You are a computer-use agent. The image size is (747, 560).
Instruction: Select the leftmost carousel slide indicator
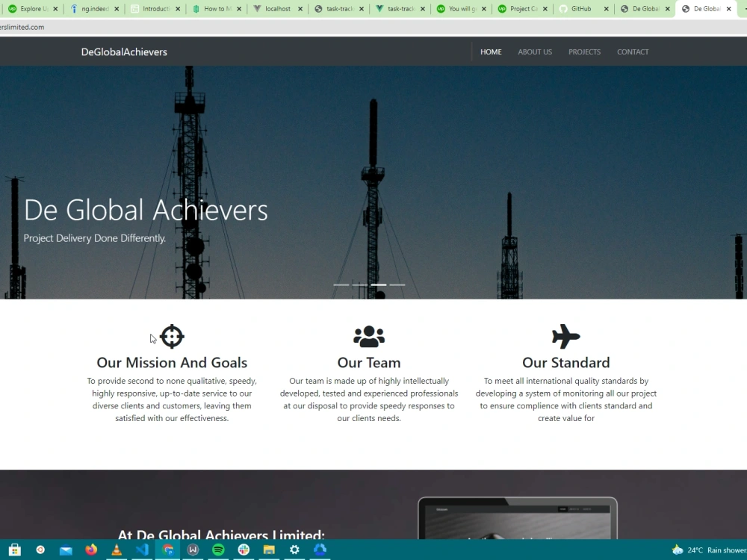pos(341,284)
